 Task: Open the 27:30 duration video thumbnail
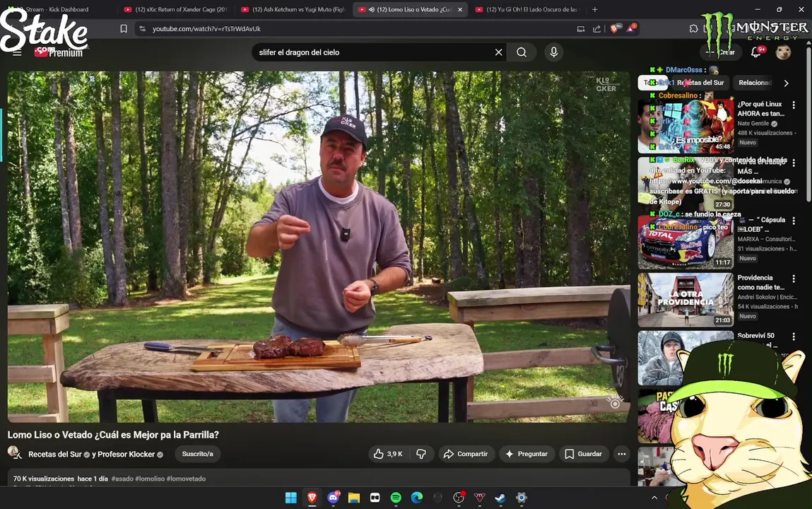686,184
